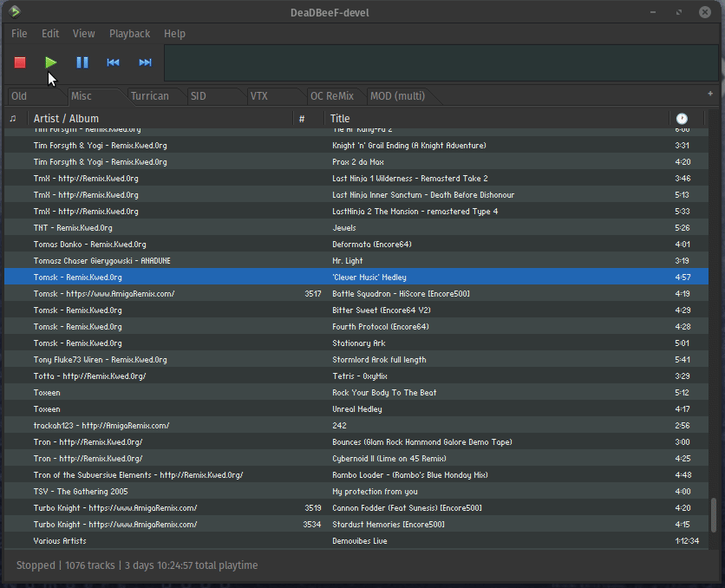
Task: Select track 'Knight 'n' Grail Ending'
Action: tap(356, 145)
